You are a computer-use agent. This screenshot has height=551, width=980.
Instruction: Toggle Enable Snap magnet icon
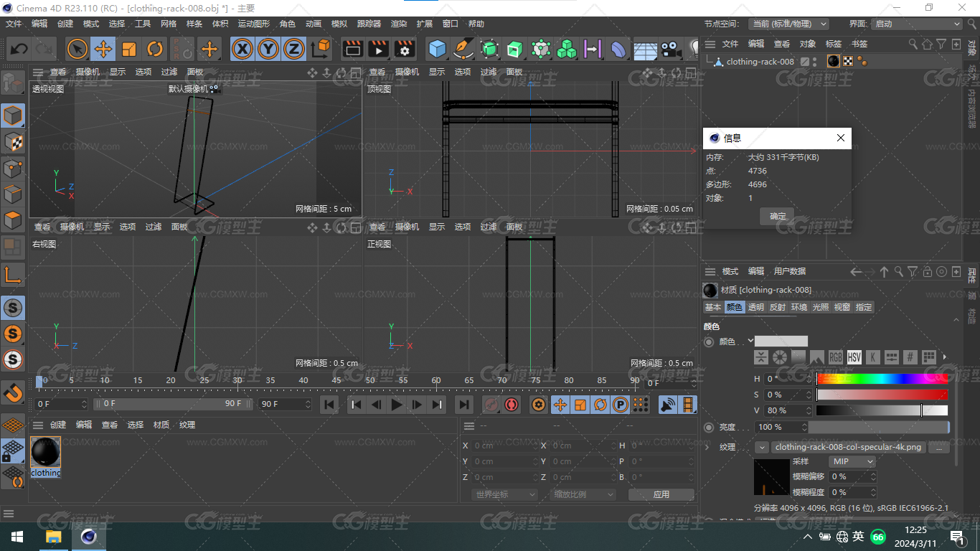tap(13, 392)
